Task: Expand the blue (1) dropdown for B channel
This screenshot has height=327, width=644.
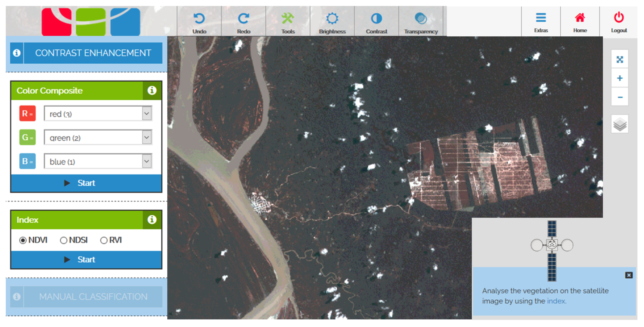Action: click(147, 161)
